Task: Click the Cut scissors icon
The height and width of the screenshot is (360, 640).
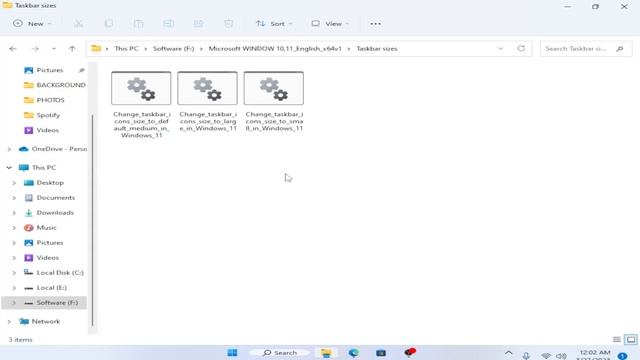Action: [x=78, y=24]
